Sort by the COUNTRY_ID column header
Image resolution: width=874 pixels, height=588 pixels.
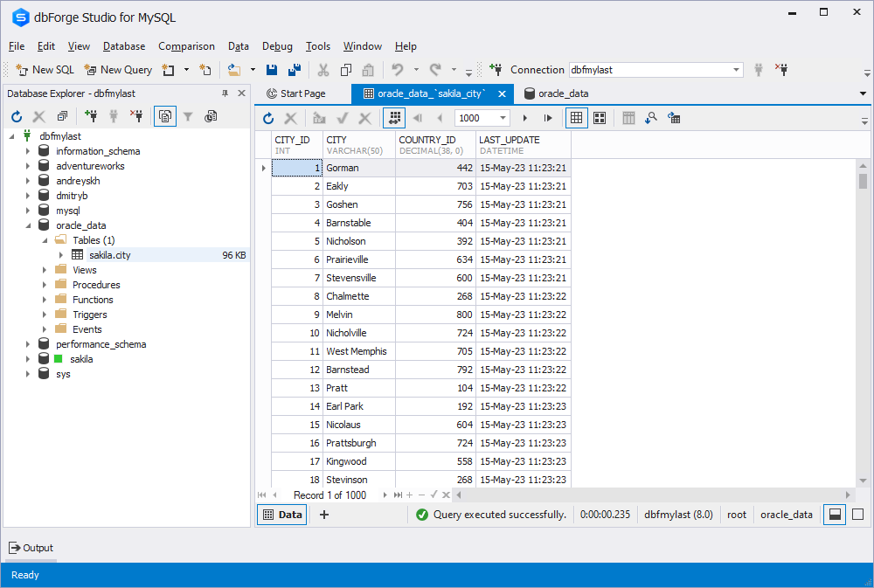436,145
